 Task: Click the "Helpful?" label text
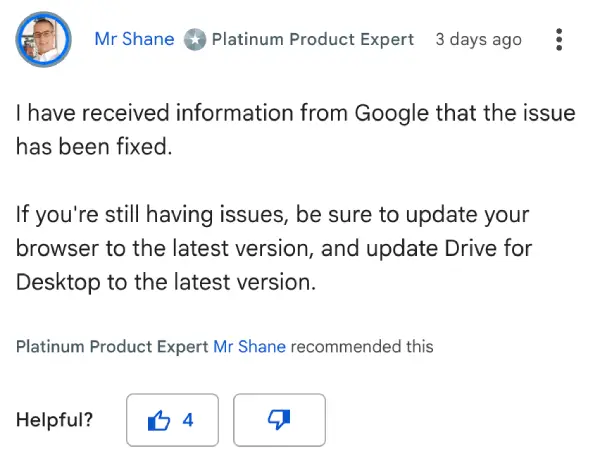tap(54, 420)
